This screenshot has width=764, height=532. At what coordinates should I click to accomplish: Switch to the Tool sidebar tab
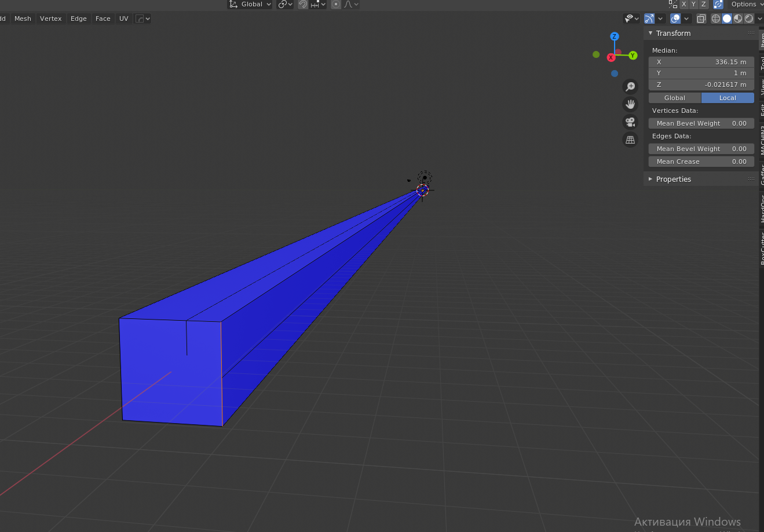(762, 63)
